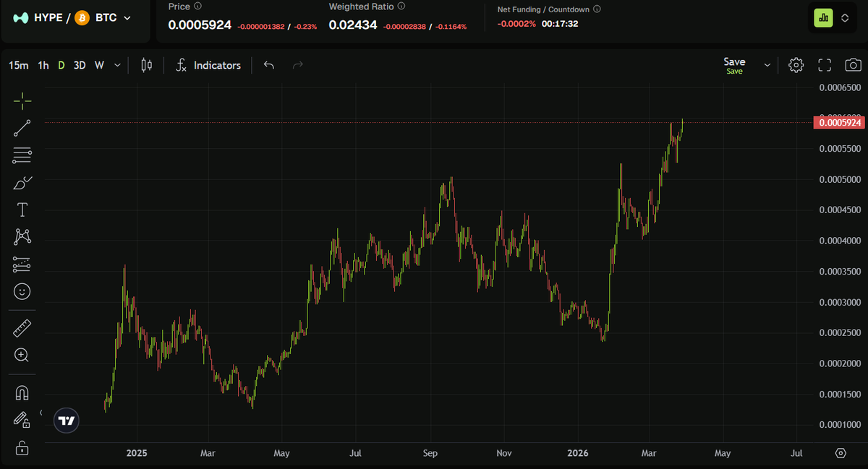Viewport: 868px width, 469px height.
Task: Click the 0.0001000 price axis label
Action: (x=839, y=424)
